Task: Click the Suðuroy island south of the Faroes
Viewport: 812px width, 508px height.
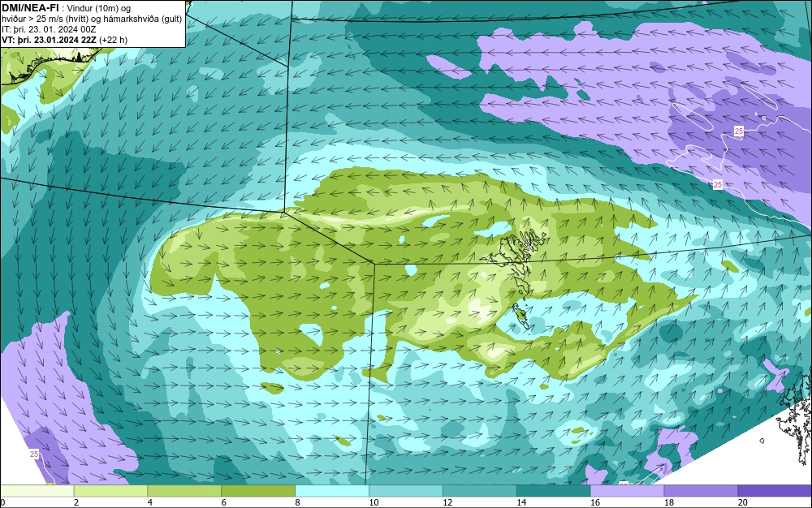Action: (x=520, y=316)
